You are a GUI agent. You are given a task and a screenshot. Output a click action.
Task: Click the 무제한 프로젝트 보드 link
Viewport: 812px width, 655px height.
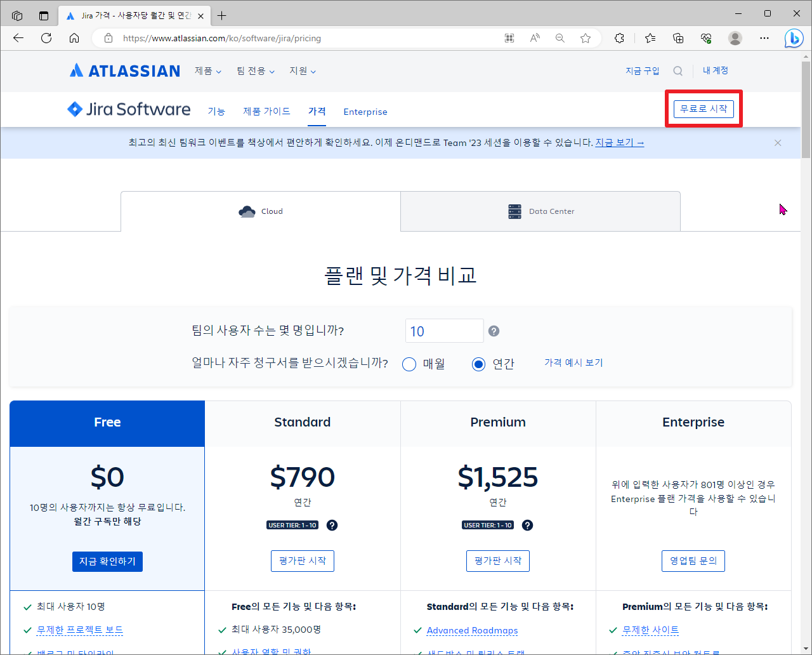point(80,630)
